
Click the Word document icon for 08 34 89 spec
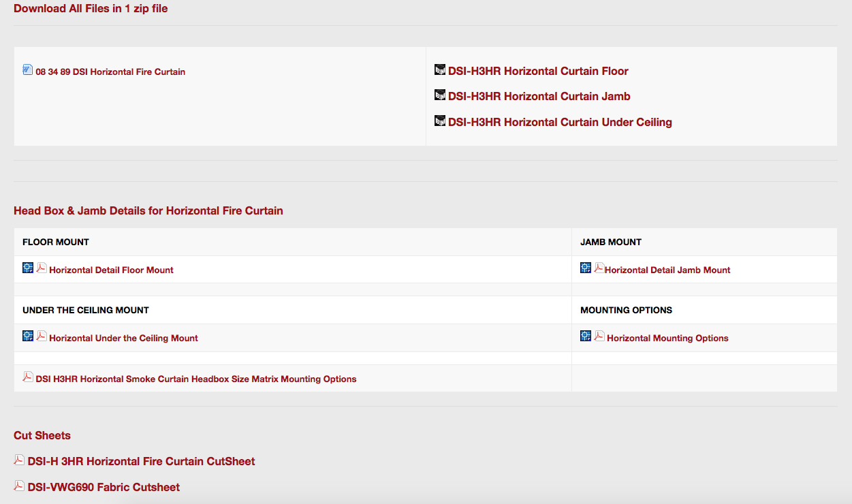coord(28,69)
